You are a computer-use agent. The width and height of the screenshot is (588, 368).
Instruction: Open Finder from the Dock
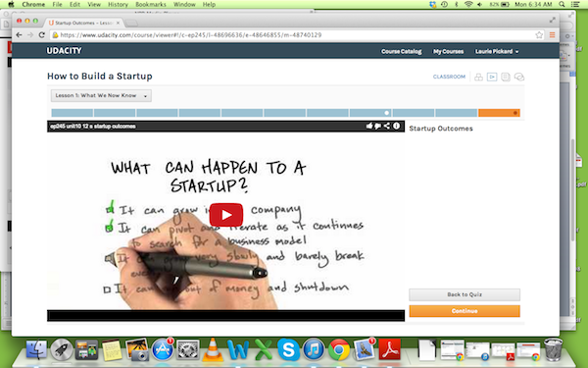pyautogui.click(x=36, y=349)
